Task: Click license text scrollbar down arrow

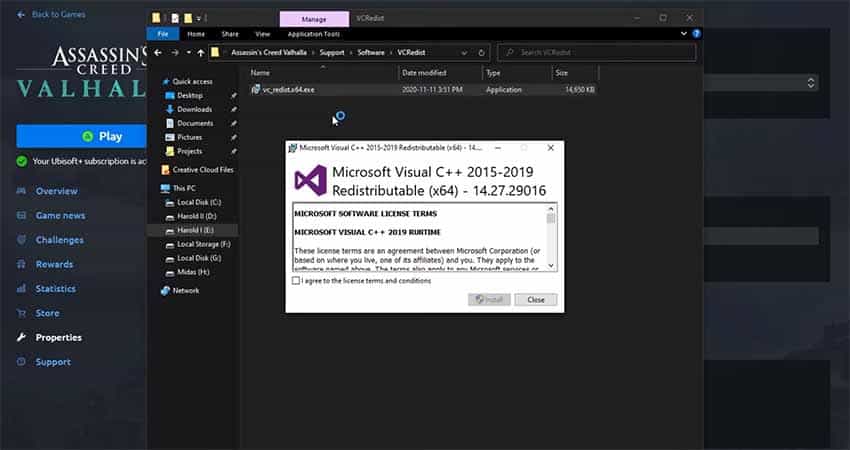Action: pyautogui.click(x=551, y=266)
